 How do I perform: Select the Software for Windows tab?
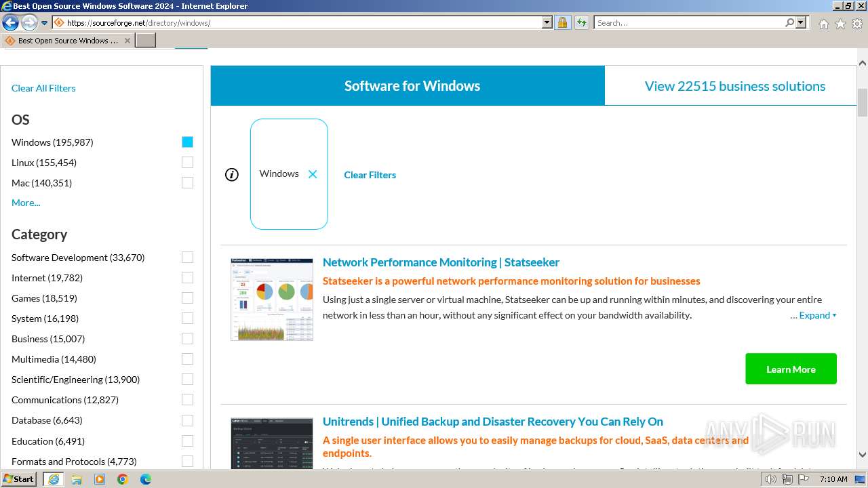(x=408, y=85)
